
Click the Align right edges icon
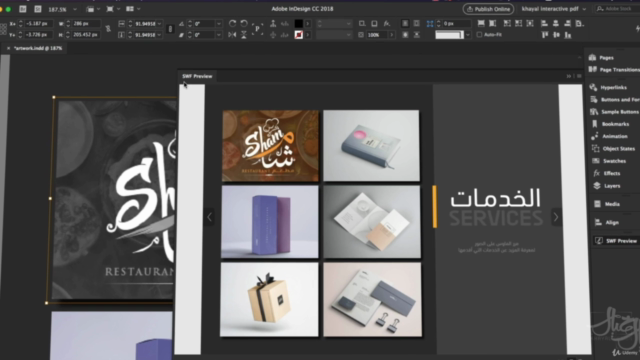568,24
